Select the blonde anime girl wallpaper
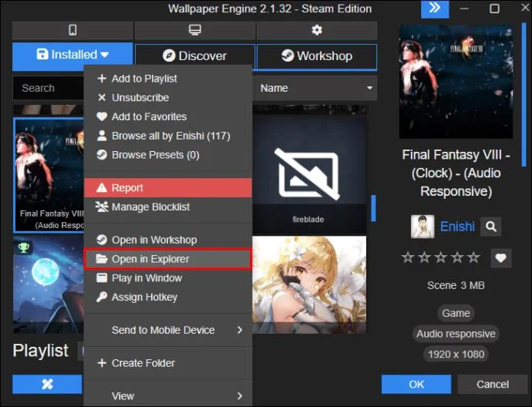 309,284
